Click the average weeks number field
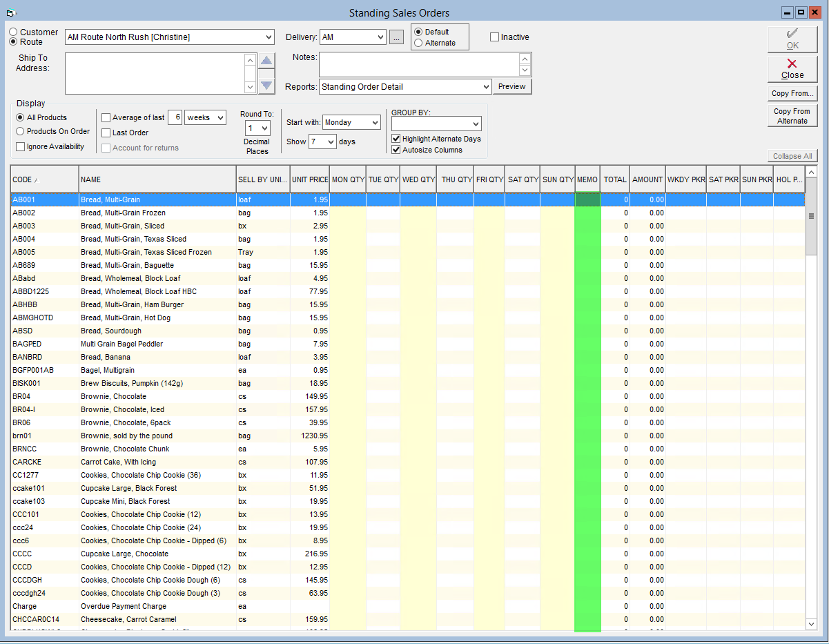 (x=175, y=118)
